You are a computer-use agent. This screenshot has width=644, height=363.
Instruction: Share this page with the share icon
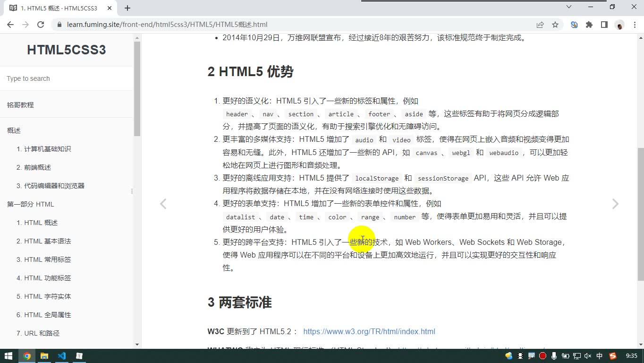point(540,25)
